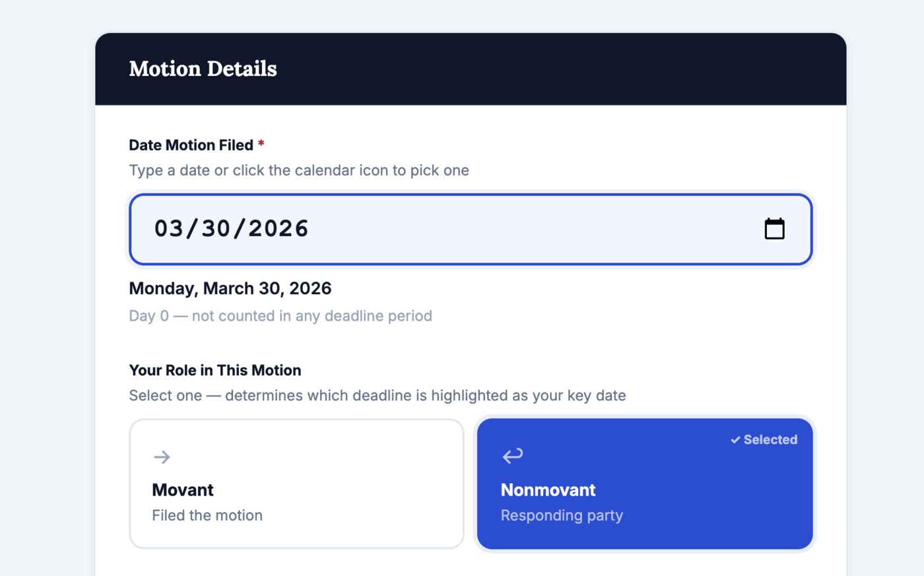The height and width of the screenshot is (576, 924).
Task: Click the 'Responding party' description
Action: point(562,515)
